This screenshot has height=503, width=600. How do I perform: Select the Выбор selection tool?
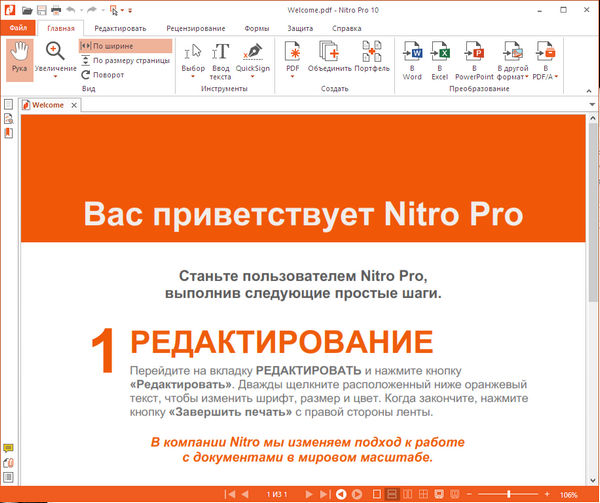point(193,57)
